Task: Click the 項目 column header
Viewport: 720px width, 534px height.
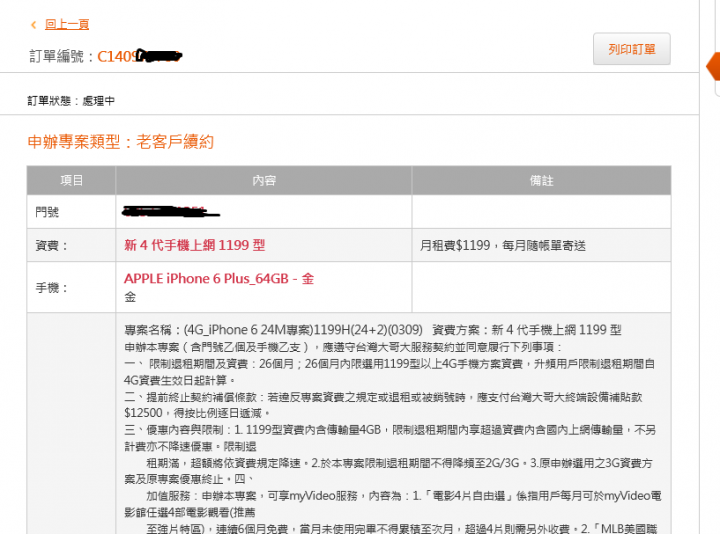Action: (71, 180)
